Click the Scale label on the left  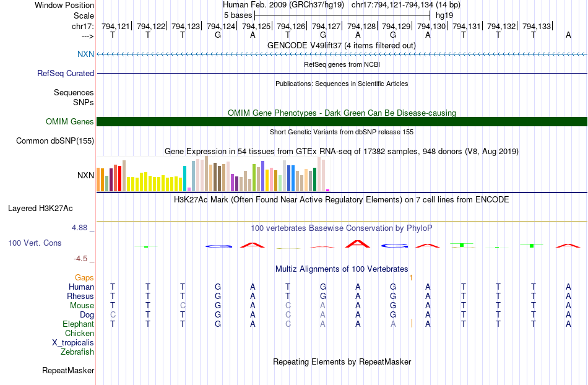[x=84, y=15]
